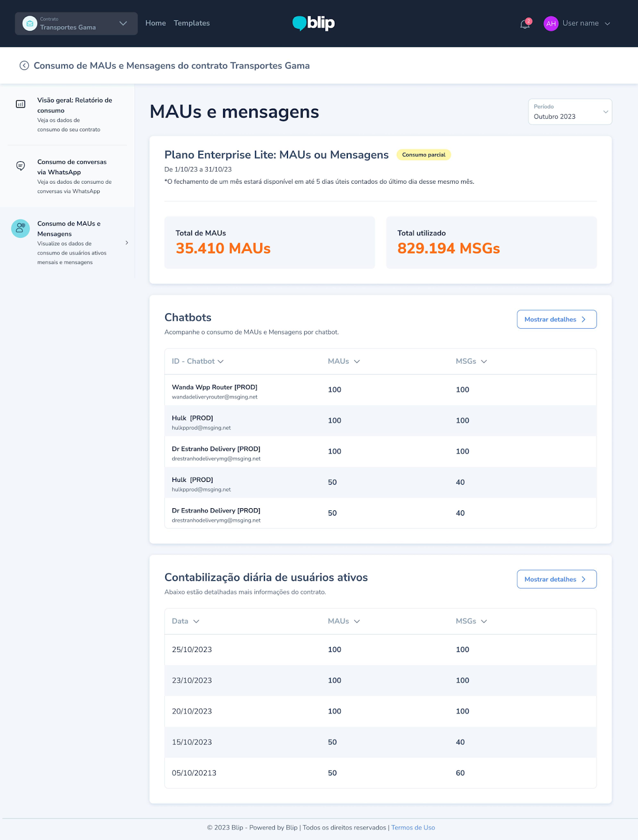Sort daily table by Data column
This screenshot has width=638, height=840.
point(186,621)
